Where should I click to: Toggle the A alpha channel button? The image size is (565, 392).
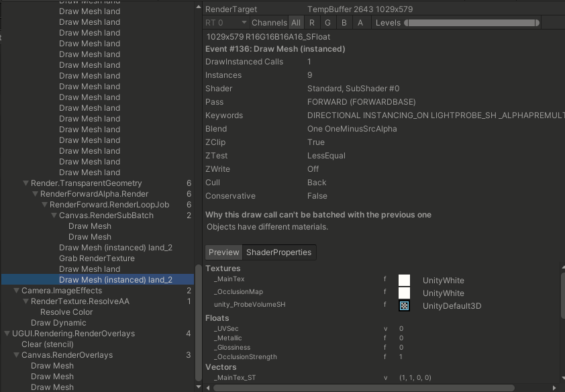coord(360,23)
